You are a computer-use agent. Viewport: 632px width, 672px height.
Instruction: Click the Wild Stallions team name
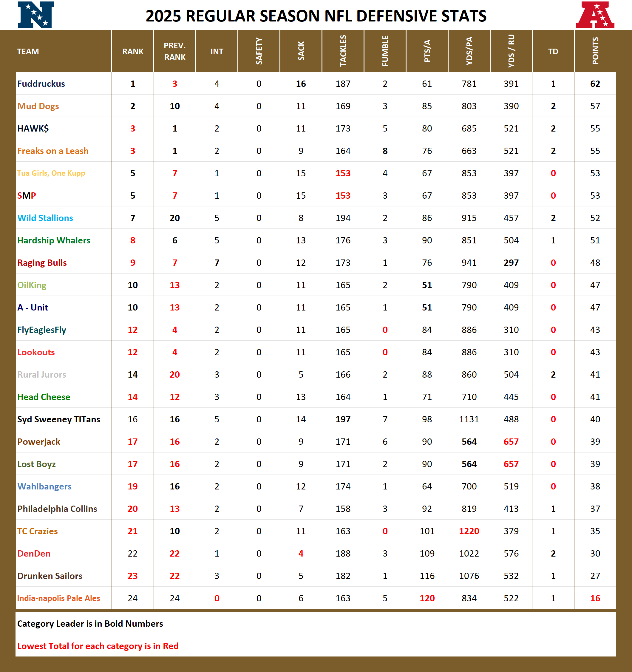click(x=45, y=218)
